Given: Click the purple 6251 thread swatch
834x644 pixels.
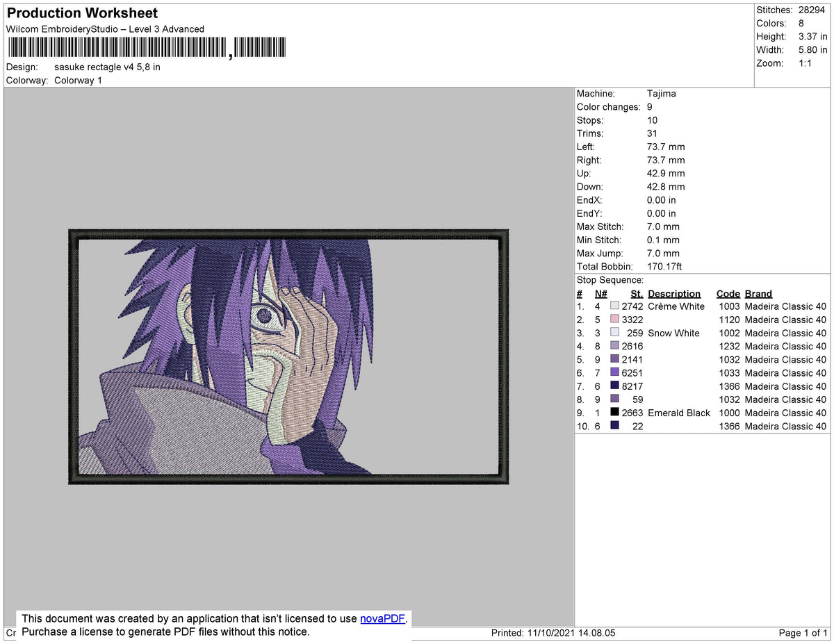Looking at the screenshot, I should tap(616, 372).
